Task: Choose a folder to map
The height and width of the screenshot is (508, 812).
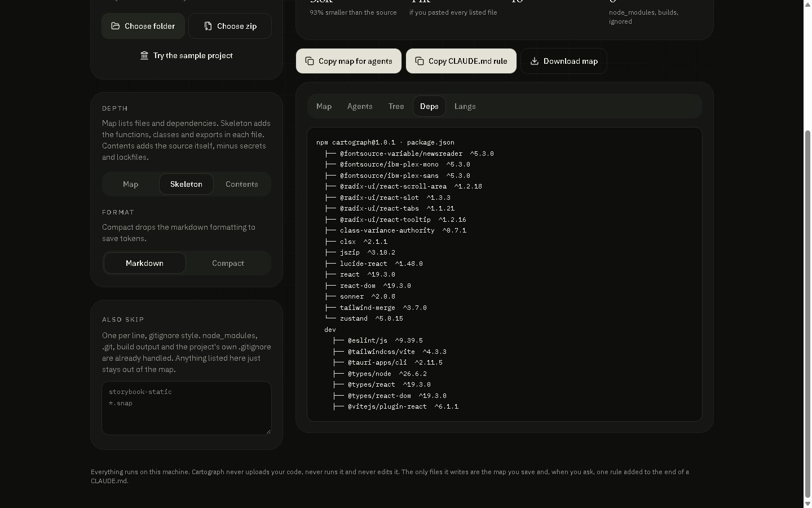Action: pos(143,26)
